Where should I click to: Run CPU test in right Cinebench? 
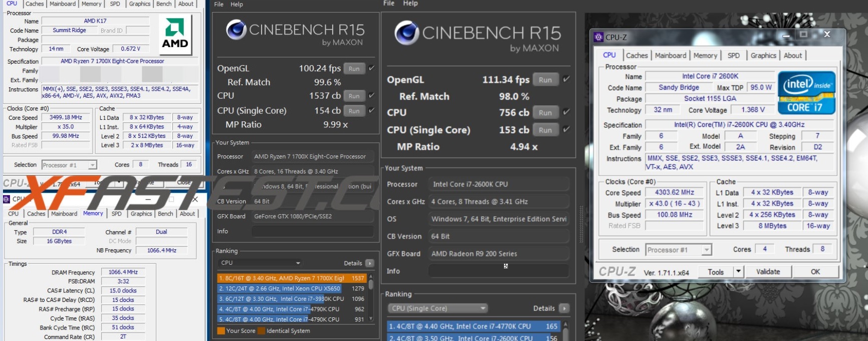tap(545, 113)
